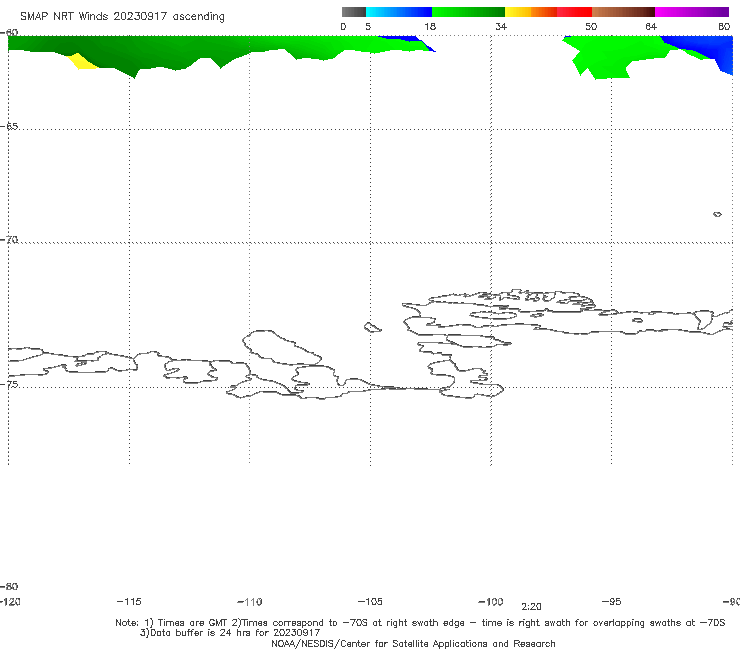Click the -115 longitude axis label
The width and height of the screenshot is (740, 650).
(x=129, y=602)
